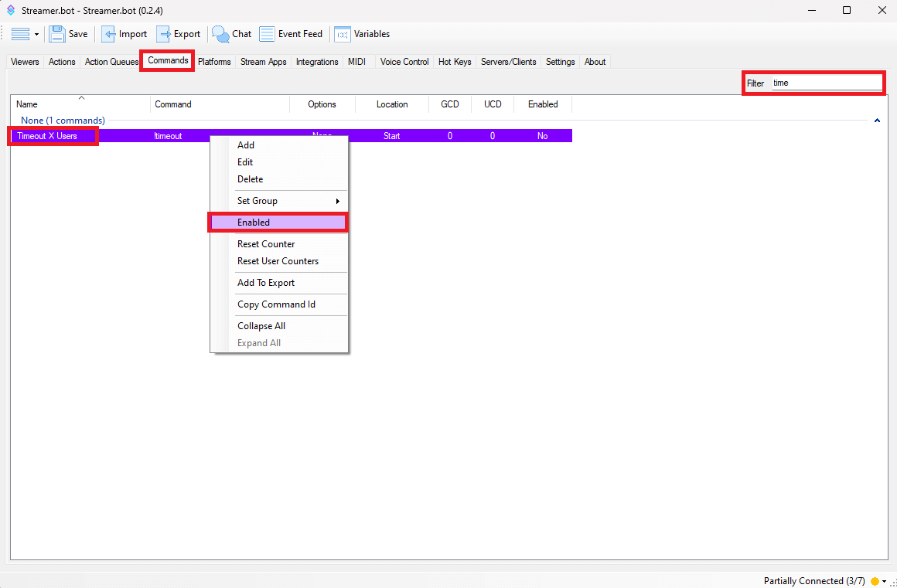Open Chat bubble icon
Screen dimensions: 897x588
point(221,34)
